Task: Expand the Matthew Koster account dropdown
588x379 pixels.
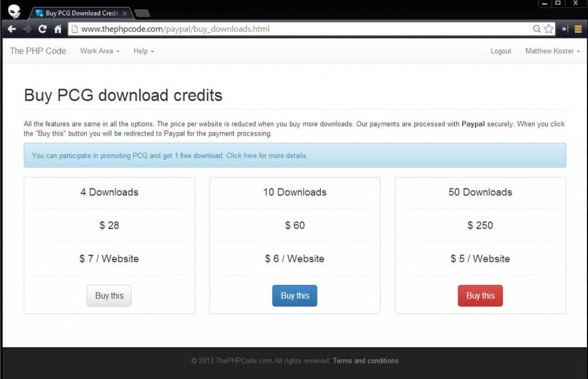Action: 552,51
